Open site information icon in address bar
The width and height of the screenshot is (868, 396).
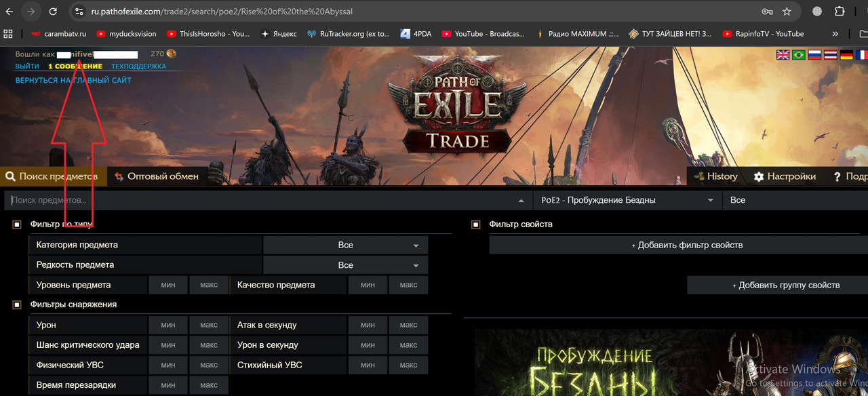[x=79, y=12]
